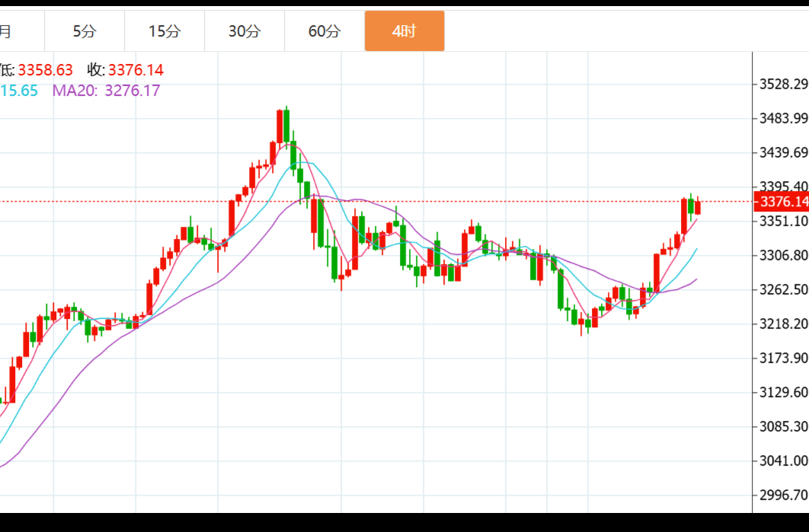Switch to the 15分 timeframe tab
Viewport: 809px width, 532px height.
(165, 31)
